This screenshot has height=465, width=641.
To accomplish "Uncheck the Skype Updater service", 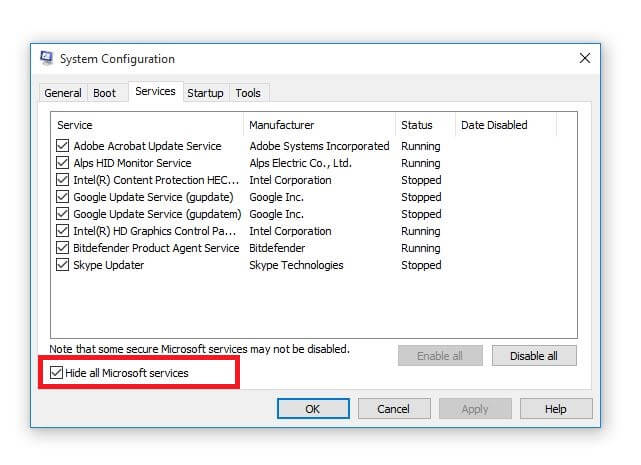I will pos(63,265).
